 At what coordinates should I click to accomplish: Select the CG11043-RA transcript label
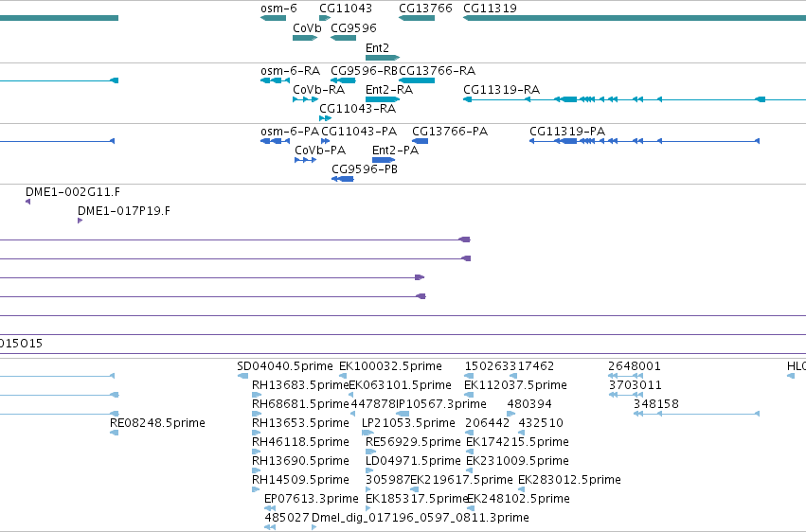pyautogui.click(x=357, y=109)
